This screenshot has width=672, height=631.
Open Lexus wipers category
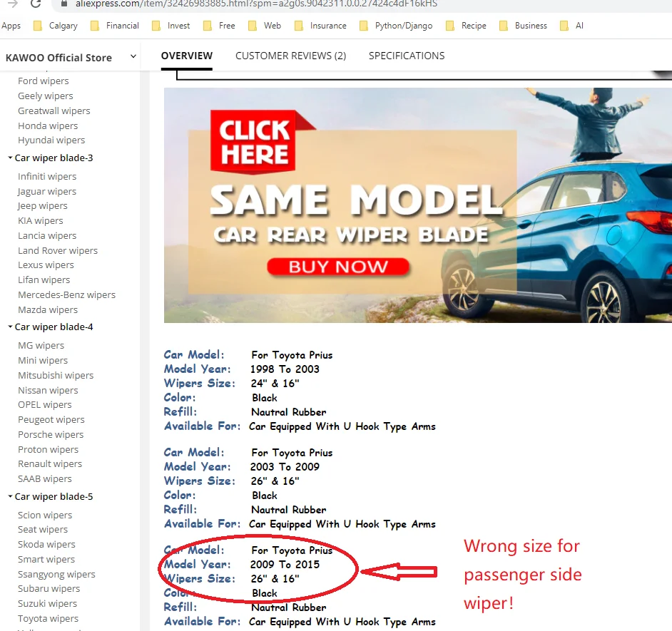tap(46, 265)
